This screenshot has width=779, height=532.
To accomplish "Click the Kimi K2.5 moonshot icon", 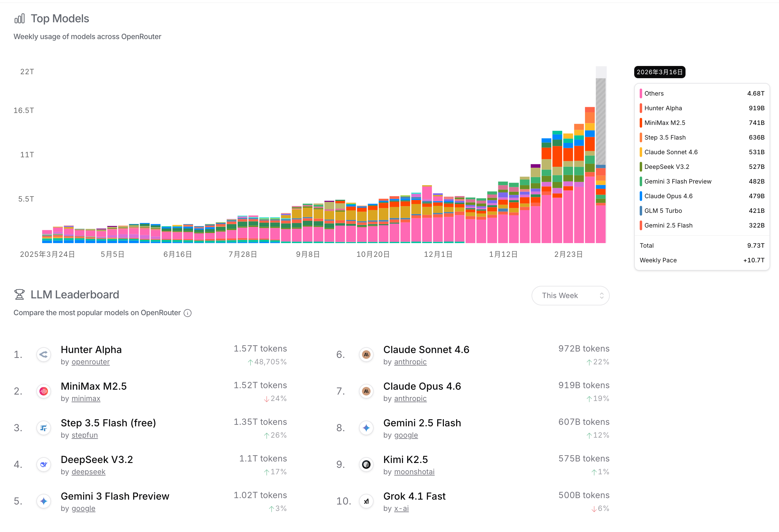I will coord(366,464).
